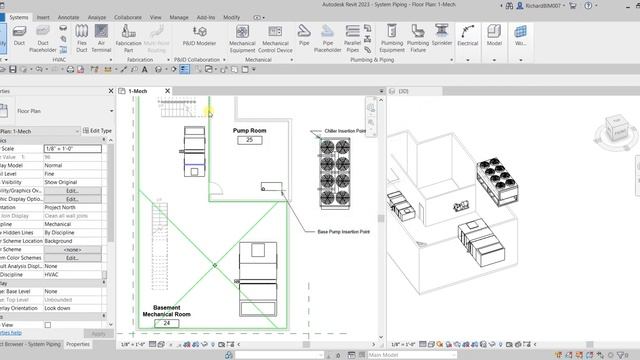Place an Air Terminal
Image resolution: width=640 pixels, height=360 pixels.
coord(101,38)
